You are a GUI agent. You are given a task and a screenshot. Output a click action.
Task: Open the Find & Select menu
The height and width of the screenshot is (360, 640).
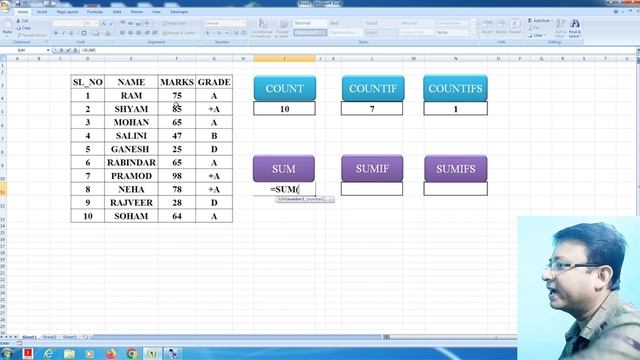[x=575, y=28]
